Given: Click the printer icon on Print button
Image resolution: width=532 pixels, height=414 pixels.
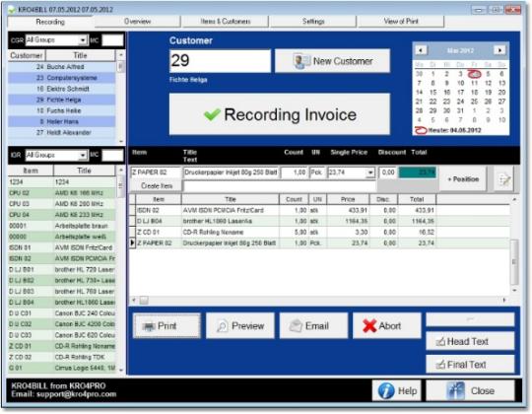Looking at the screenshot, I should (149, 326).
